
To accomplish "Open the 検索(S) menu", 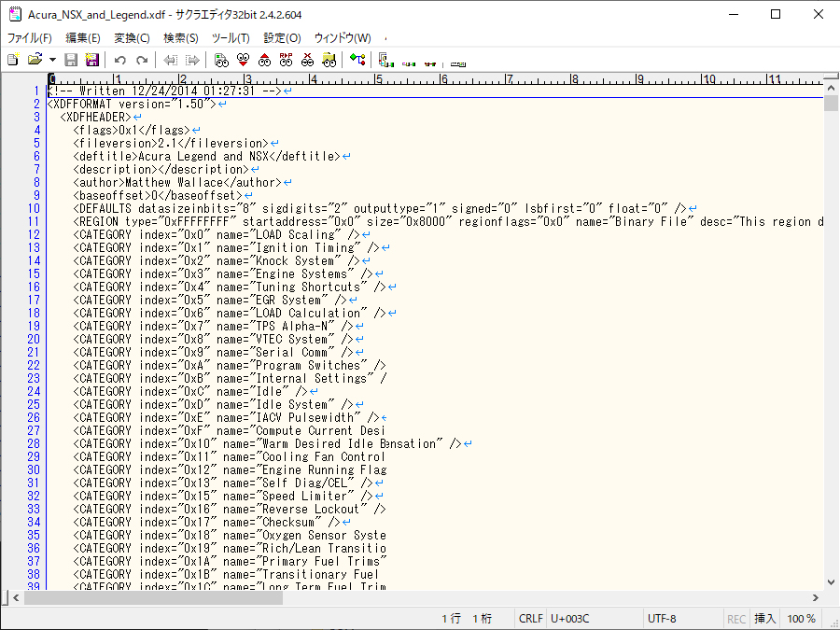I will pos(180,38).
